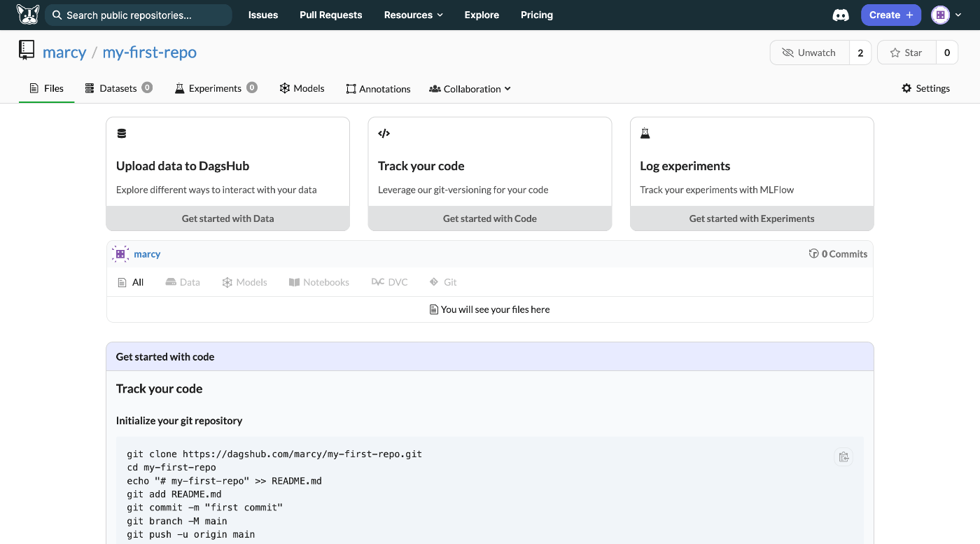980x544 pixels.
Task: Click the 'git push -u origin main' line
Action: [191, 534]
